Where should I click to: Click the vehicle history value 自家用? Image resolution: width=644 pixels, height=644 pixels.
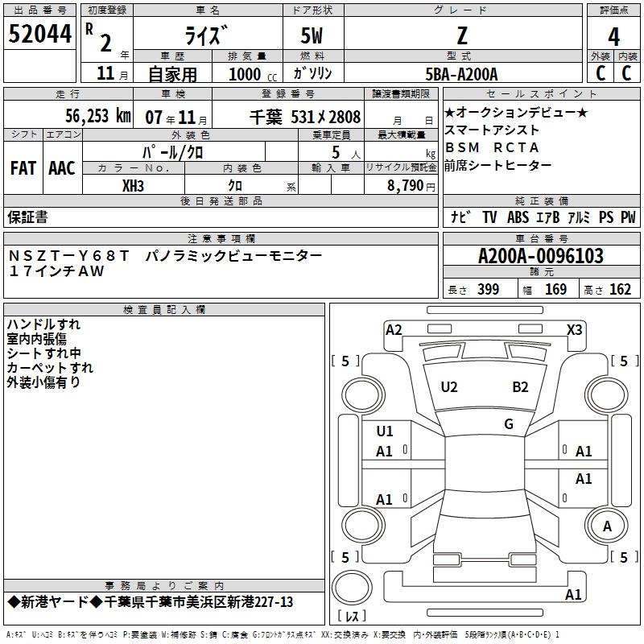click(x=172, y=74)
